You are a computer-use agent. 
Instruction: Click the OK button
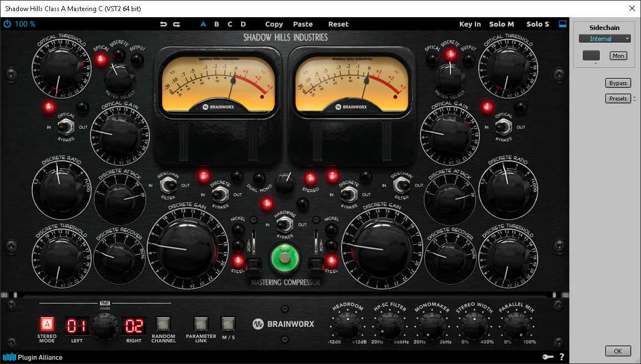coord(618,351)
